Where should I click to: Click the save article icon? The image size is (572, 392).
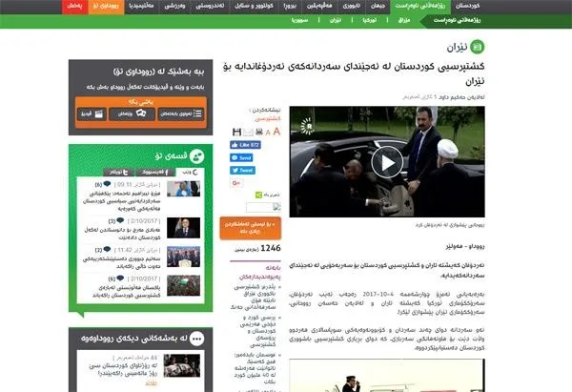tap(236, 133)
